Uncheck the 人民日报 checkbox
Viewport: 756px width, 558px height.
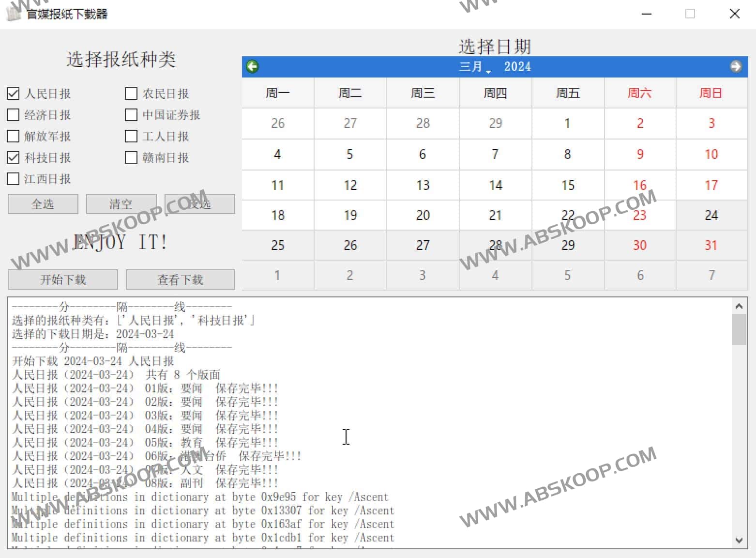pyautogui.click(x=13, y=93)
